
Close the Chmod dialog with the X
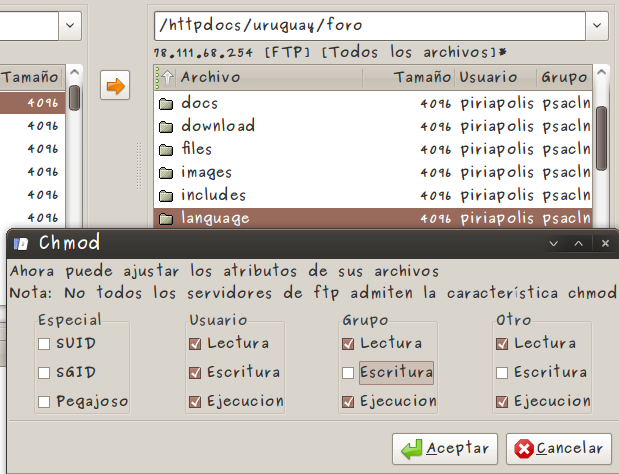pos(605,244)
